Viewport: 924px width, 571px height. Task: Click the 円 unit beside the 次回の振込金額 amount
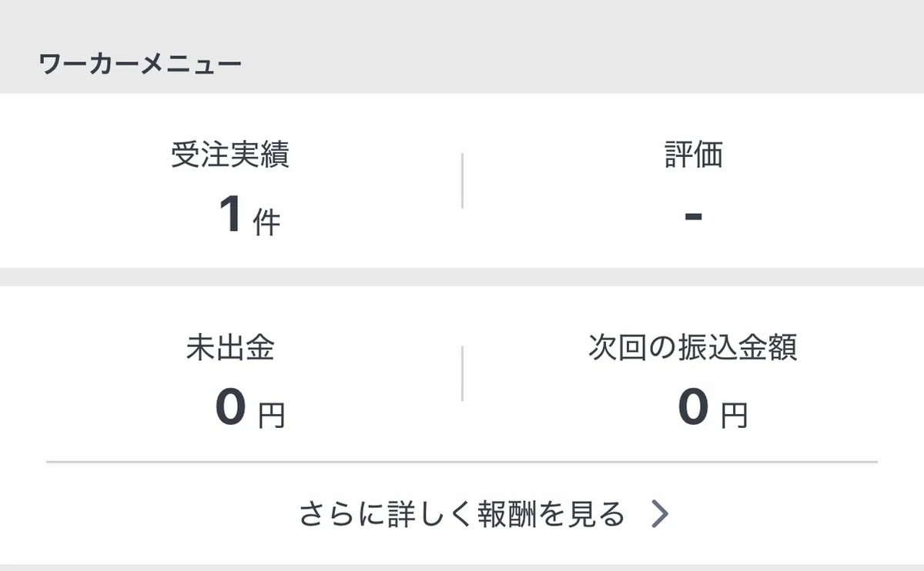pyautogui.click(x=734, y=415)
